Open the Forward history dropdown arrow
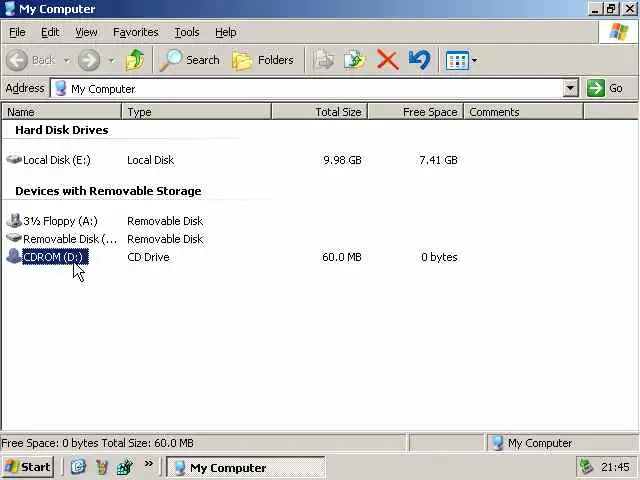The image size is (640, 480). point(111,60)
